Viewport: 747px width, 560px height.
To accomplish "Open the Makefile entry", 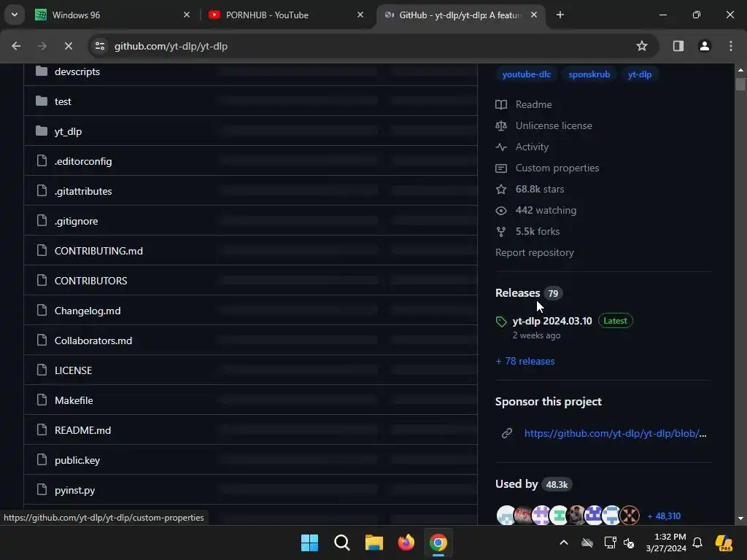I will (74, 400).
